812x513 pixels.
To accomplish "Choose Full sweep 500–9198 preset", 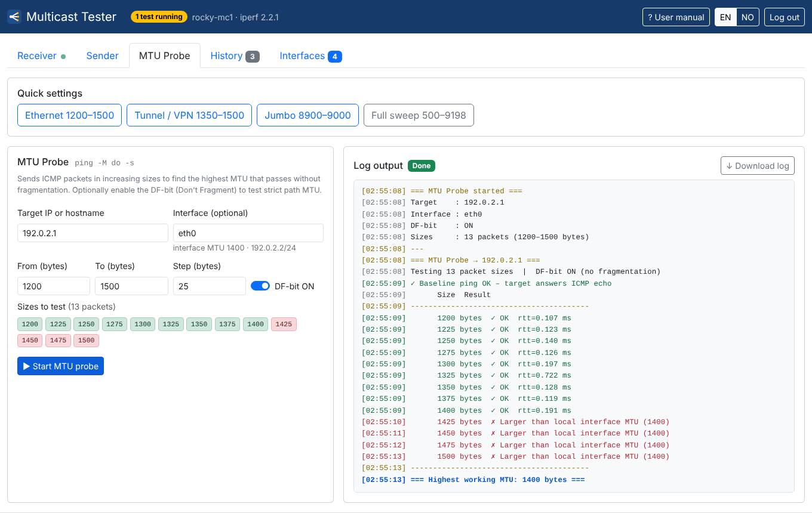I will point(419,115).
